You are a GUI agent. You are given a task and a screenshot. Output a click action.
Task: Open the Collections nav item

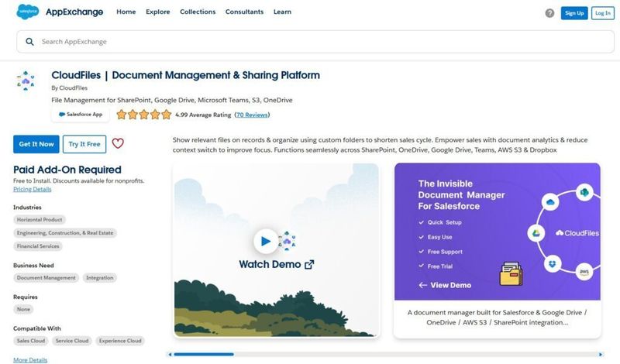point(198,12)
